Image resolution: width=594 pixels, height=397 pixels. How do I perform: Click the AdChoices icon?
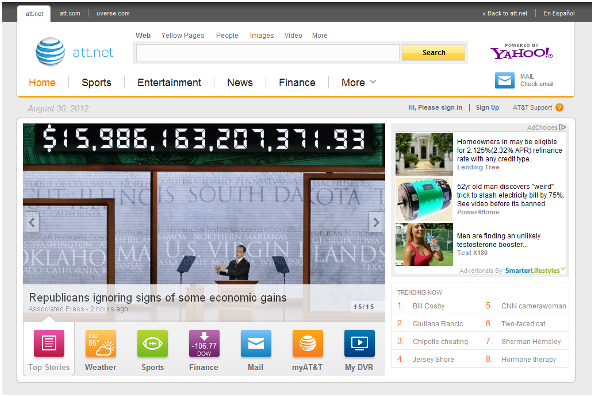click(x=562, y=127)
